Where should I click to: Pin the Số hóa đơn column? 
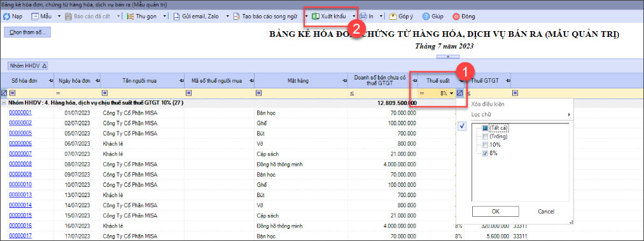pyautogui.click(x=51, y=81)
